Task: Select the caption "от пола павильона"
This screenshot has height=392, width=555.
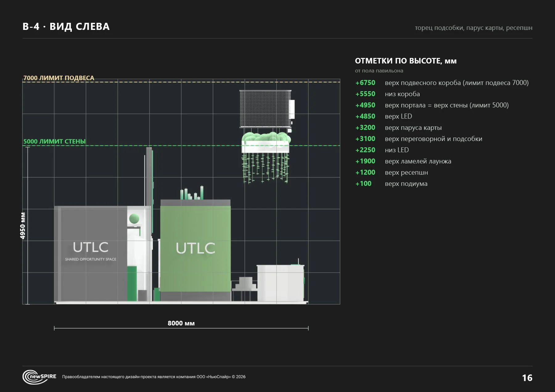Action: pyautogui.click(x=379, y=71)
